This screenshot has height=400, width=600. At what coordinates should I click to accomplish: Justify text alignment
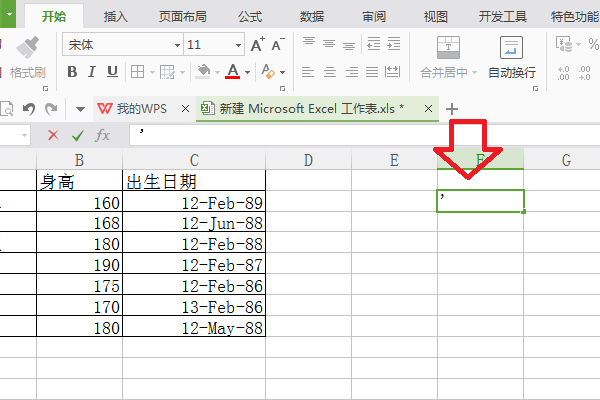point(372,72)
